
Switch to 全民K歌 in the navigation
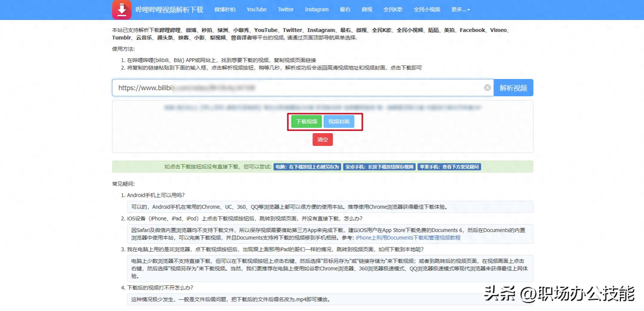click(x=393, y=9)
